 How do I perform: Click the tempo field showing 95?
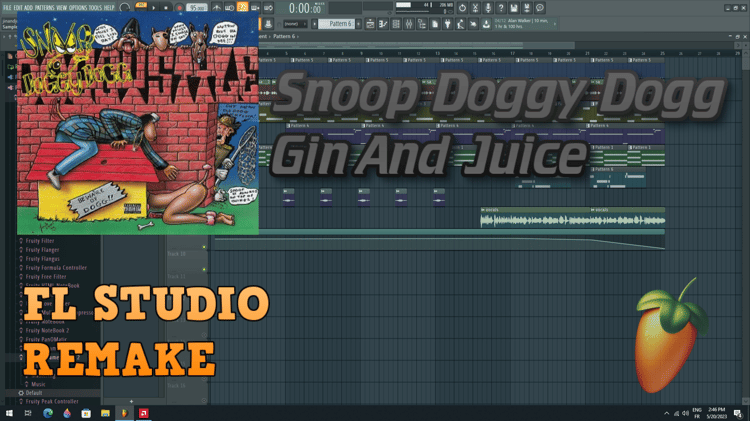197,8
